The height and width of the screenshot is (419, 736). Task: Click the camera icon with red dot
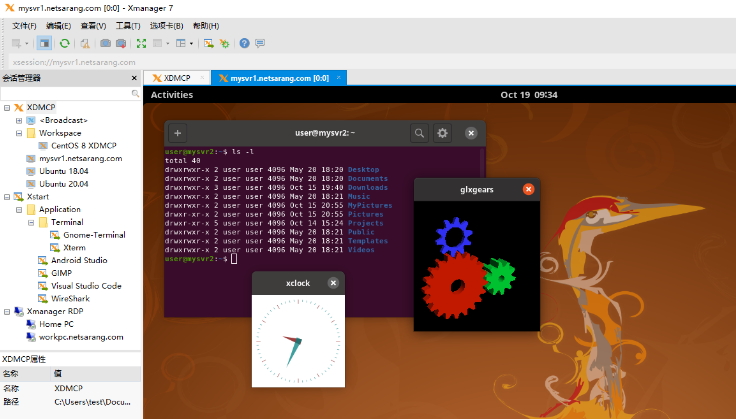point(121,43)
